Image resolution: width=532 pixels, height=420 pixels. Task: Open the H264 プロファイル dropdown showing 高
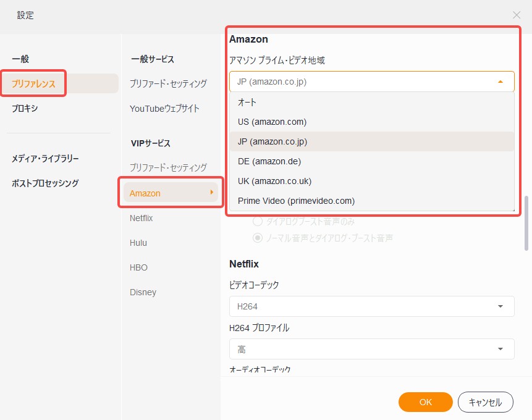[372, 349]
